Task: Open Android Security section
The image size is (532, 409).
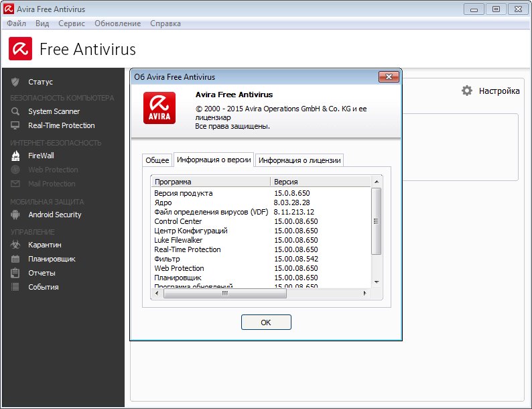Action: pyautogui.click(x=55, y=215)
